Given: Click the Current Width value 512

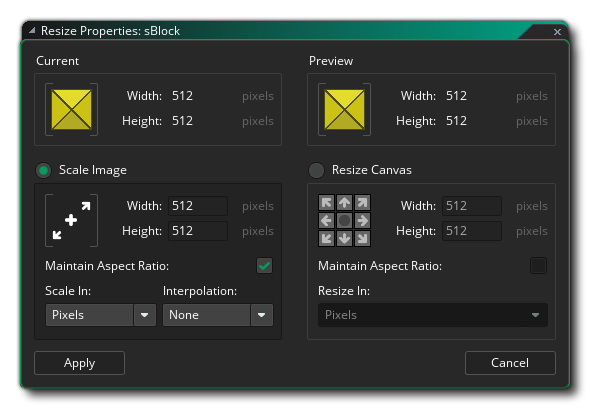Looking at the screenshot, I should pos(182,96).
